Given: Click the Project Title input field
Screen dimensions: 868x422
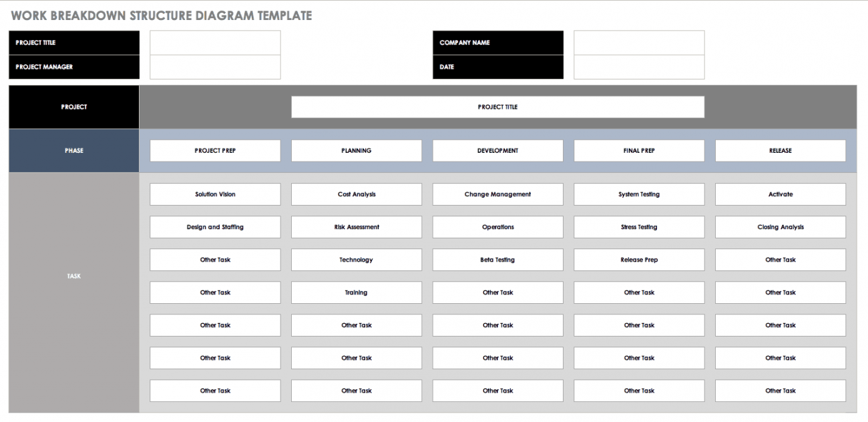Looking at the screenshot, I should pyautogui.click(x=215, y=43).
